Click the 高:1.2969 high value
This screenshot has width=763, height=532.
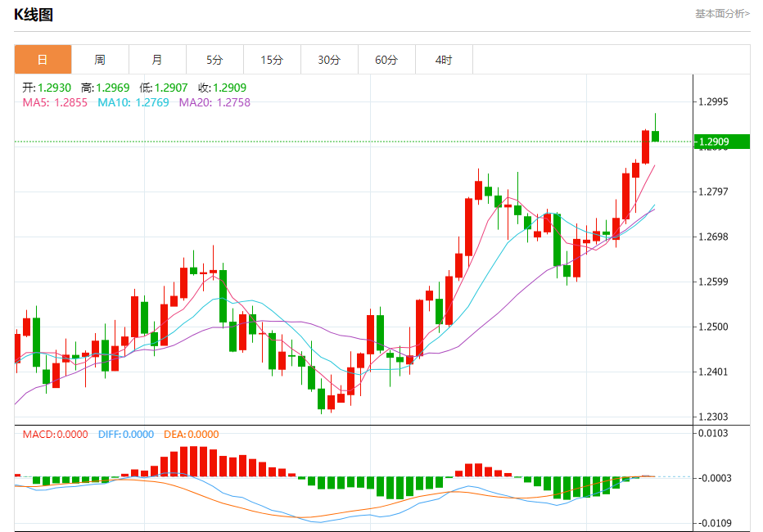106,88
